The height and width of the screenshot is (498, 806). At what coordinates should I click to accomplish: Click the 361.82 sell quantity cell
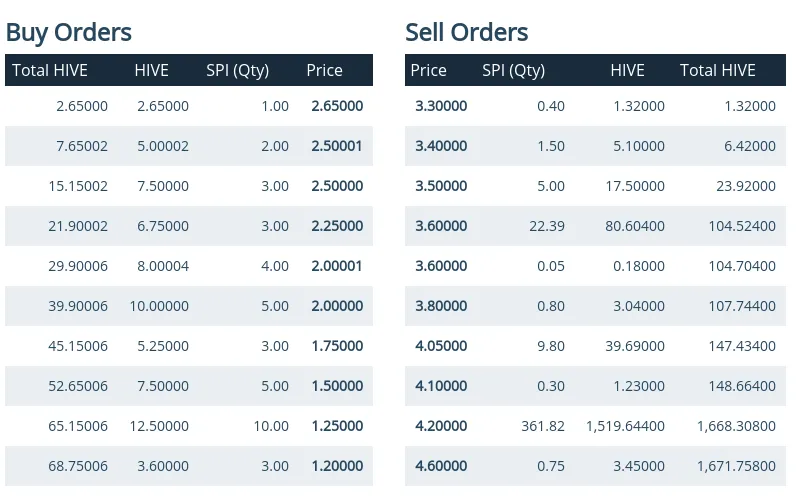[x=543, y=426]
